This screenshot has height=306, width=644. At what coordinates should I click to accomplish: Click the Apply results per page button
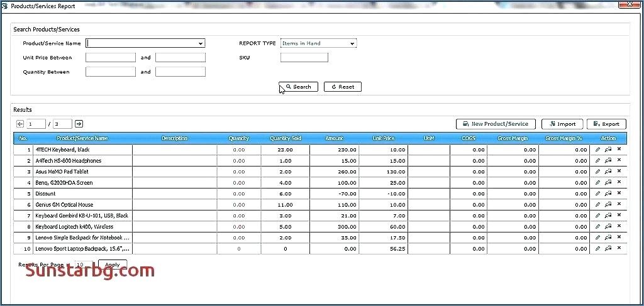click(113, 265)
